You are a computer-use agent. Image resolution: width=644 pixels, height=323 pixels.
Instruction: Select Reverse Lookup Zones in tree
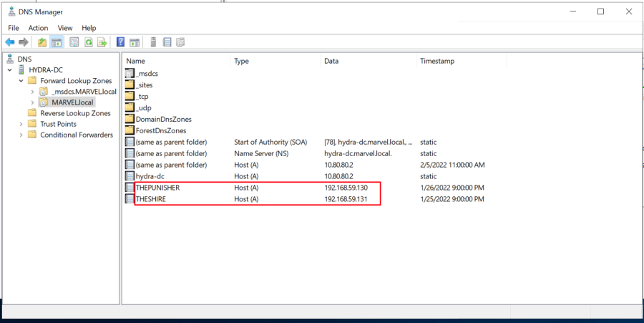click(x=75, y=113)
